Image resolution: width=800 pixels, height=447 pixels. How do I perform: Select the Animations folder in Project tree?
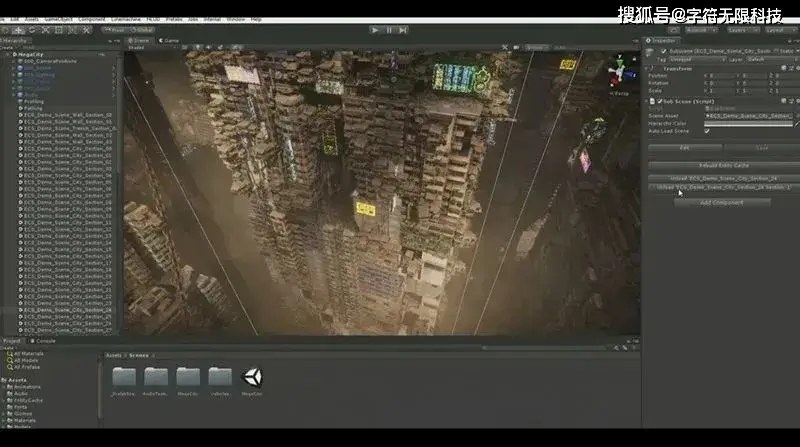click(x=23, y=387)
